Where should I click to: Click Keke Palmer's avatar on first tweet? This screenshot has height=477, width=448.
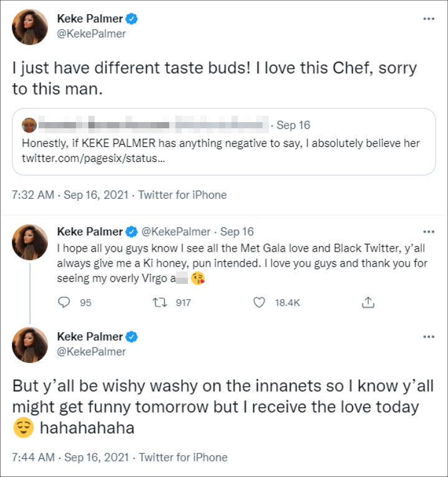(x=30, y=27)
